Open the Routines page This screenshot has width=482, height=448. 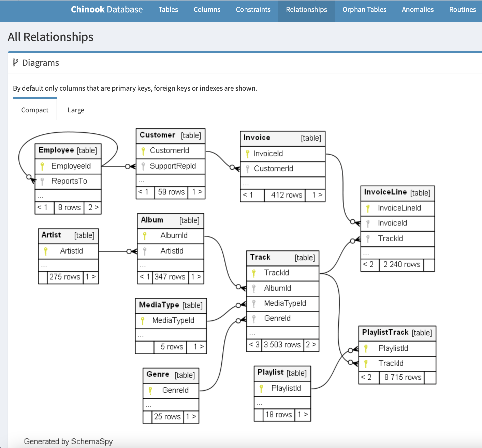point(463,10)
